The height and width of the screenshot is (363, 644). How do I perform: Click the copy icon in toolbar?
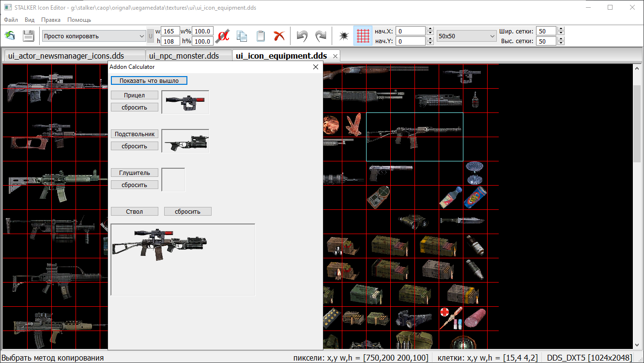click(x=242, y=36)
